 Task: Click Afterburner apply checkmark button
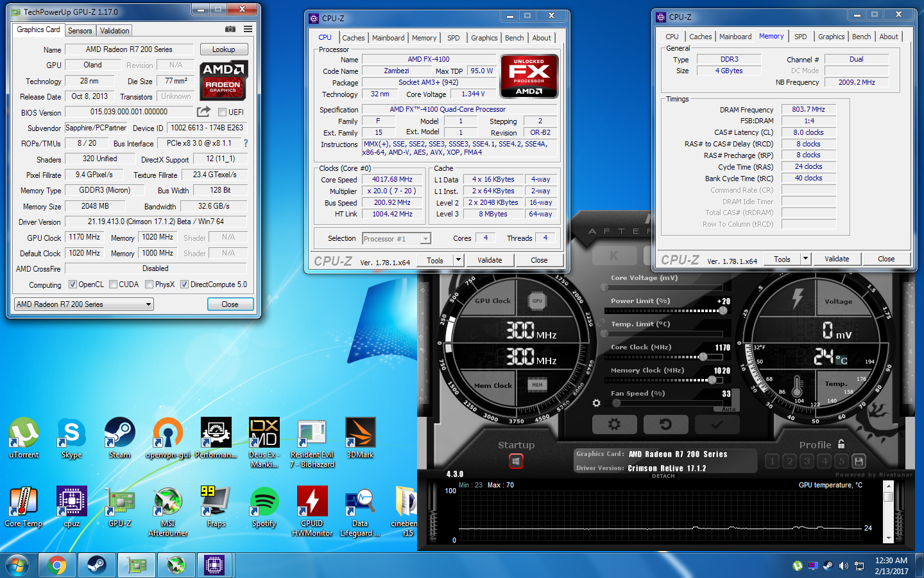click(717, 425)
